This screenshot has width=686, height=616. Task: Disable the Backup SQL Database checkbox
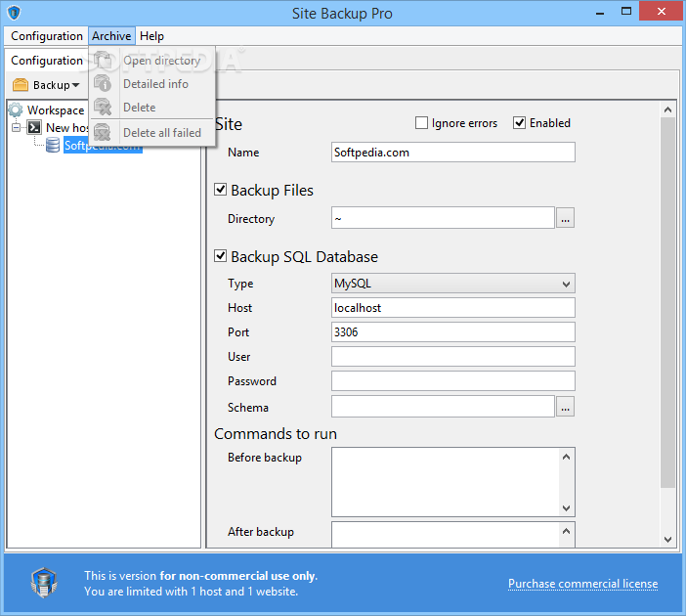point(220,255)
